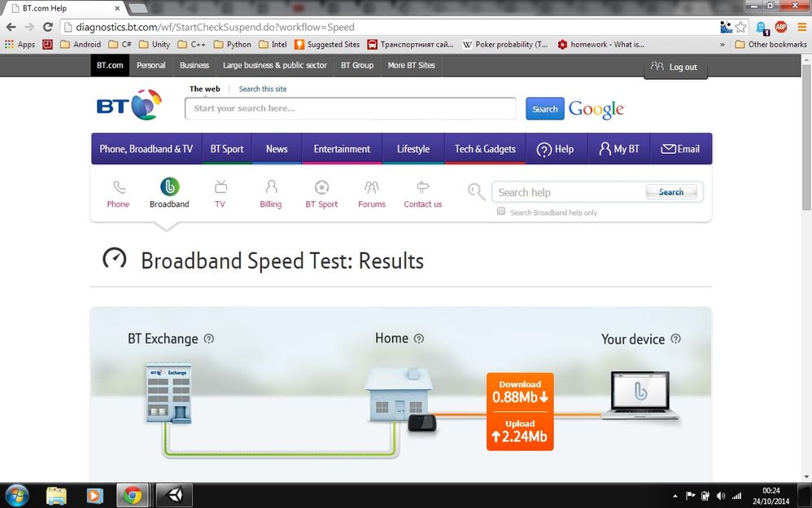Click the BT logo
The height and width of the screenshot is (508, 812).
click(x=129, y=105)
